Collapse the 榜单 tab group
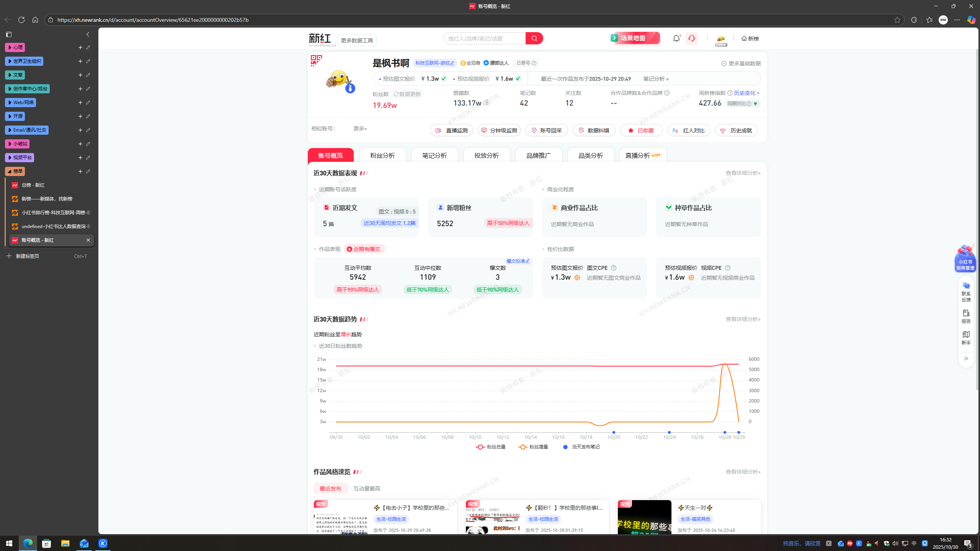Image resolution: width=980 pixels, height=551 pixels. coord(15,171)
